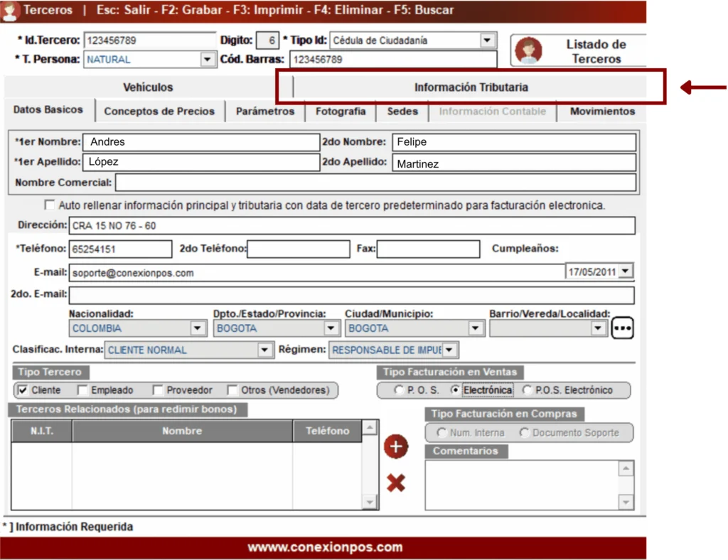Click scroll-down arrow in Comentarios box

[626, 502]
